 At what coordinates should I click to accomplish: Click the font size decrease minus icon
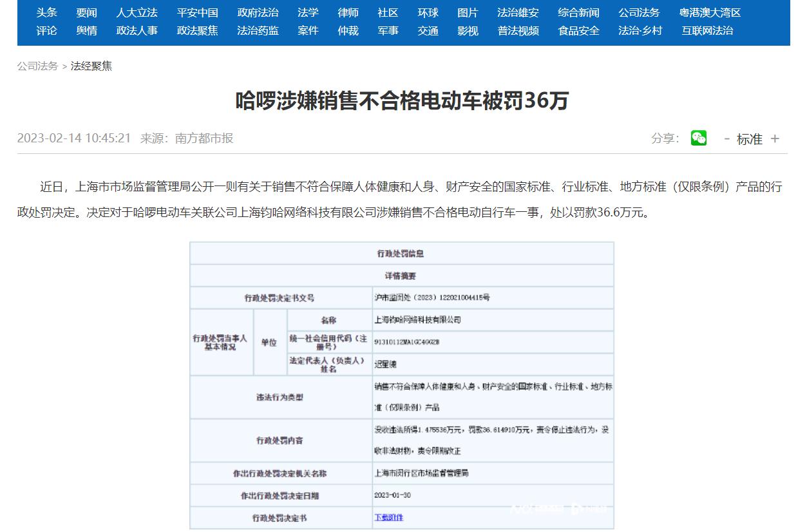pos(727,138)
